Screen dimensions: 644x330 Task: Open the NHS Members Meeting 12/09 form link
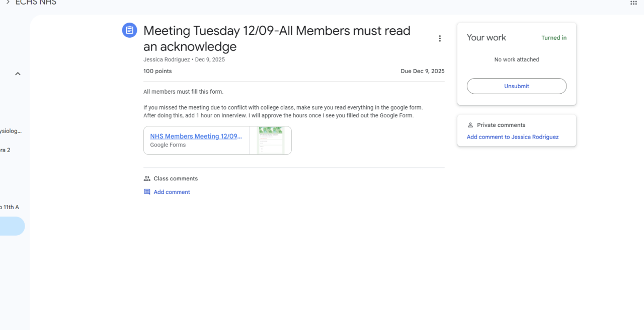click(x=196, y=136)
